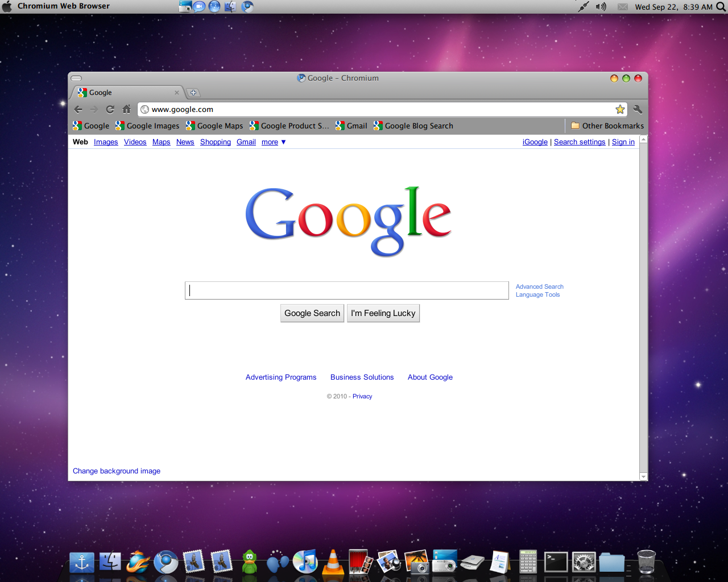The height and width of the screenshot is (582, 728).
Task: Click the Google search text box
Action: point(347,290)
